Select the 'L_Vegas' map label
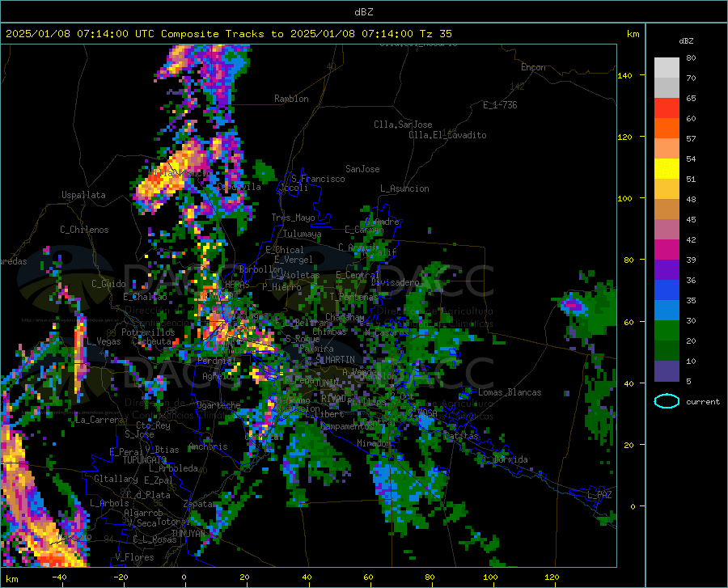This screenshot has height=588, width=728. (x=104, y=341)
